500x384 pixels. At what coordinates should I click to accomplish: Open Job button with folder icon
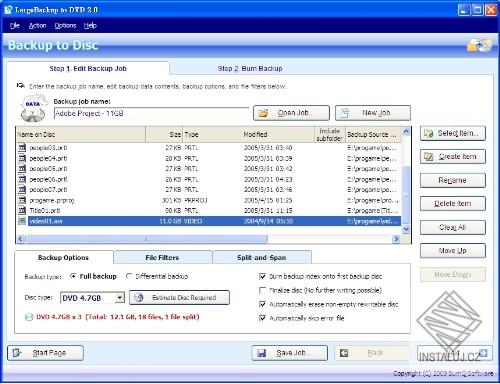[291, 113]
